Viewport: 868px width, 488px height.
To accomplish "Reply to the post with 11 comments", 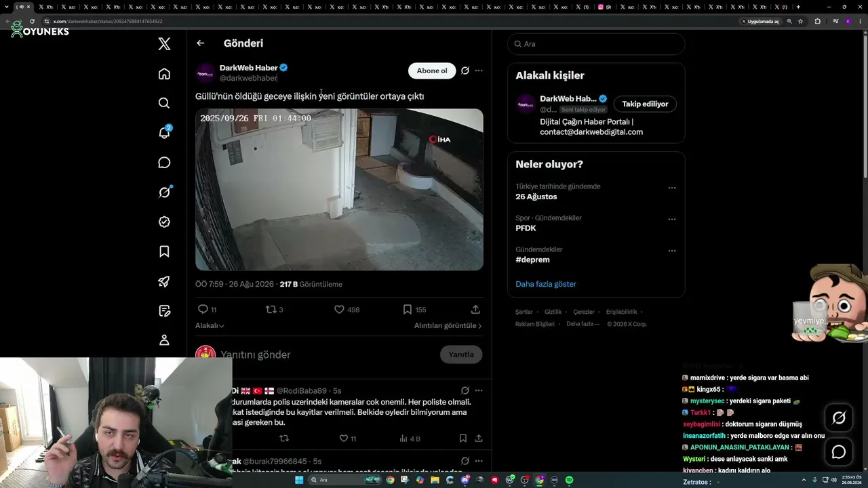I will (x=207, y=309).
